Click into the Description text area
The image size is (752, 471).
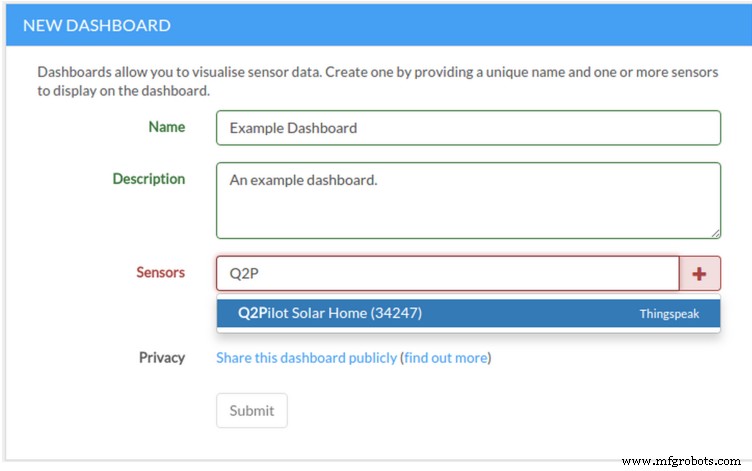468,200
